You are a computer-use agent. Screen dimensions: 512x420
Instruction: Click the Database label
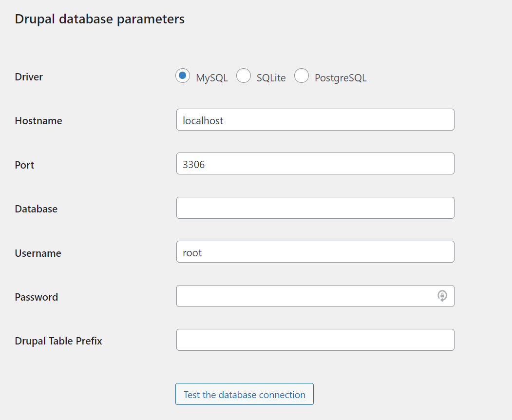pyautogui.click(x=36, y=209)
